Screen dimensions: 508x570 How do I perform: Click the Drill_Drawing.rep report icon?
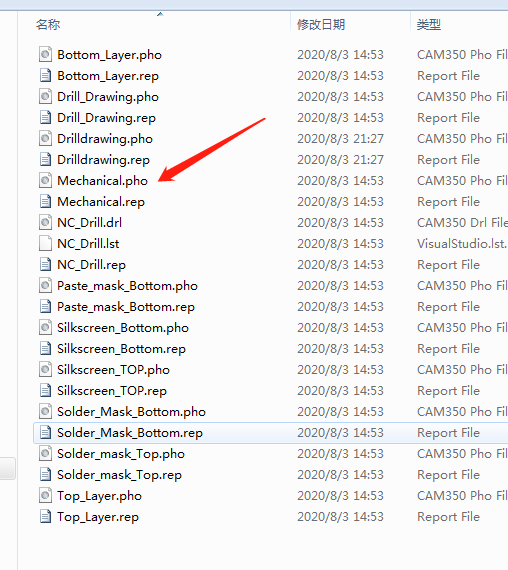[x=45, y=117]
